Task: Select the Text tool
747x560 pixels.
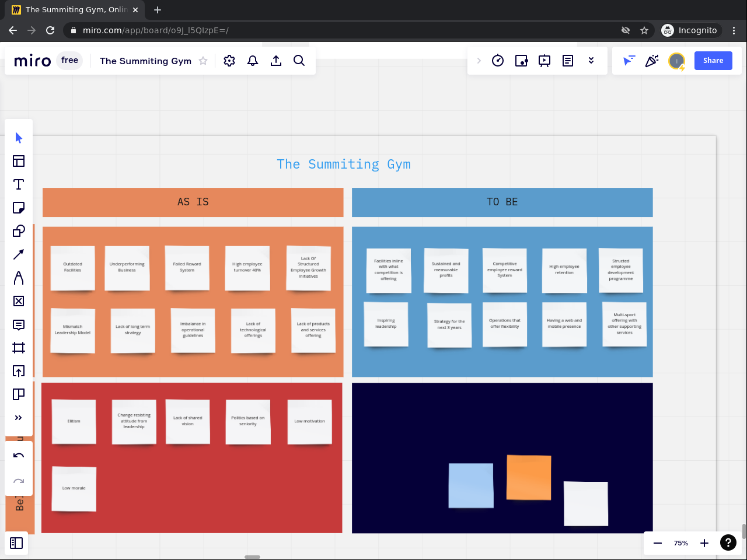Action: [19, 184]
